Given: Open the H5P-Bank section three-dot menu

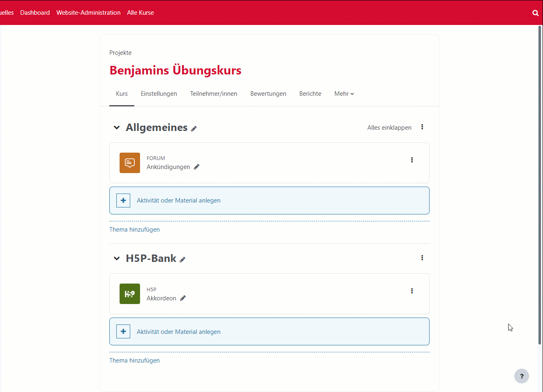Looking at the screenshot, I should pyautogui.click(x=422, y=258).
